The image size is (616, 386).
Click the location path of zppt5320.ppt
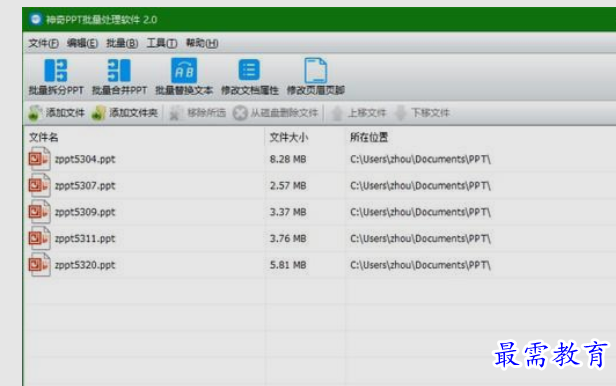point(420,265)
